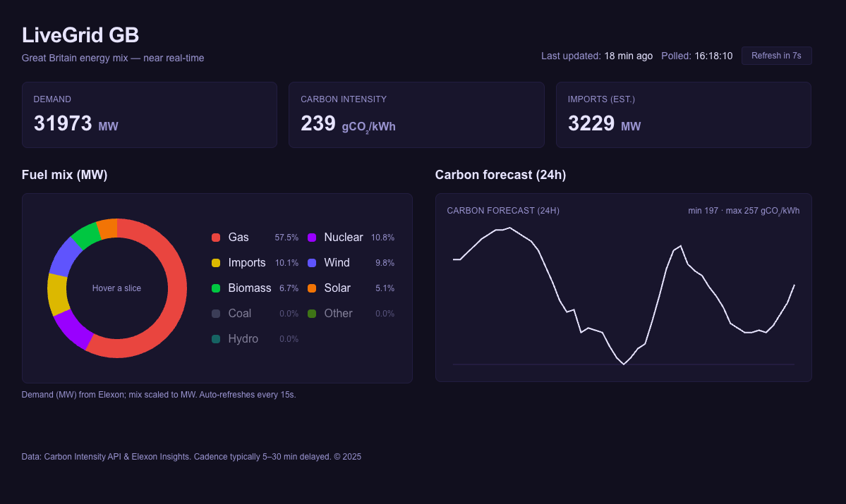Open the Carbon Intensity 239 card
This screenshot has height=504, width=846.
click(416, 115)
